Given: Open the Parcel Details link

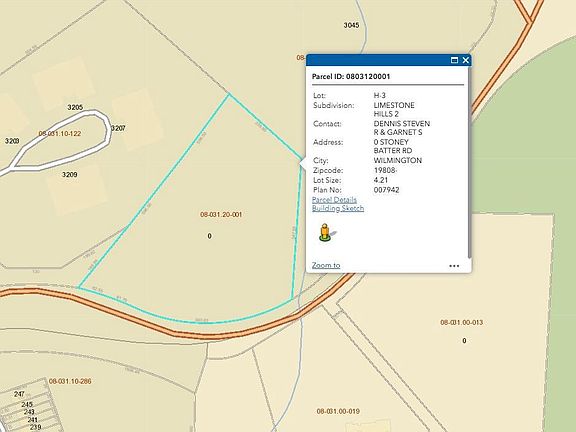Looking at the screenshot, I should point(334,200).
